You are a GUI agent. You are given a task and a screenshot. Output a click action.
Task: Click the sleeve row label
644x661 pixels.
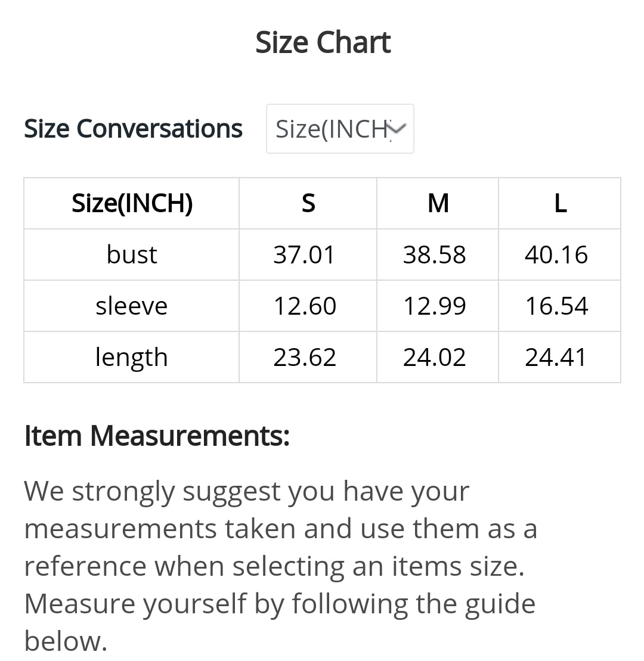click(132, 306)
